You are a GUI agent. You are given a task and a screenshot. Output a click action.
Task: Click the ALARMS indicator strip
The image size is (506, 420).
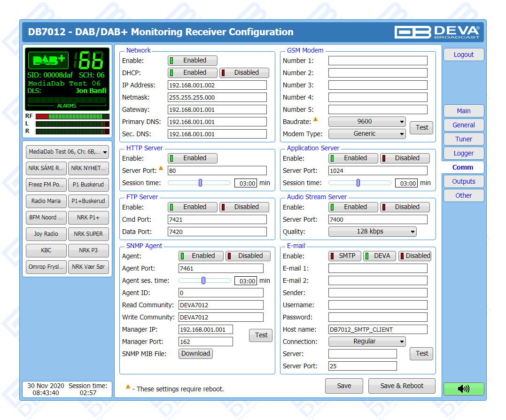pyautogui.click(x=67, y=101)
